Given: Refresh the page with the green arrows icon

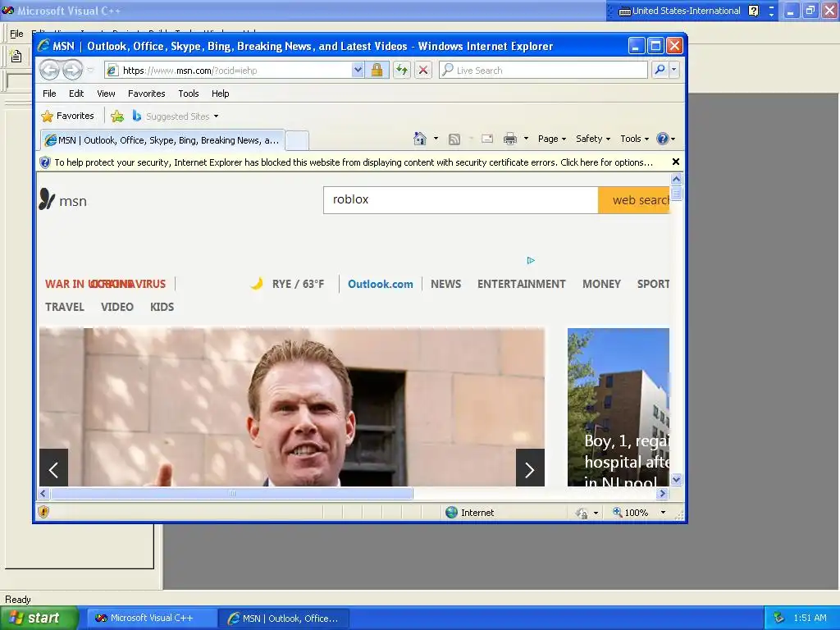Looking at the screenshot, I should pos(402,71).
